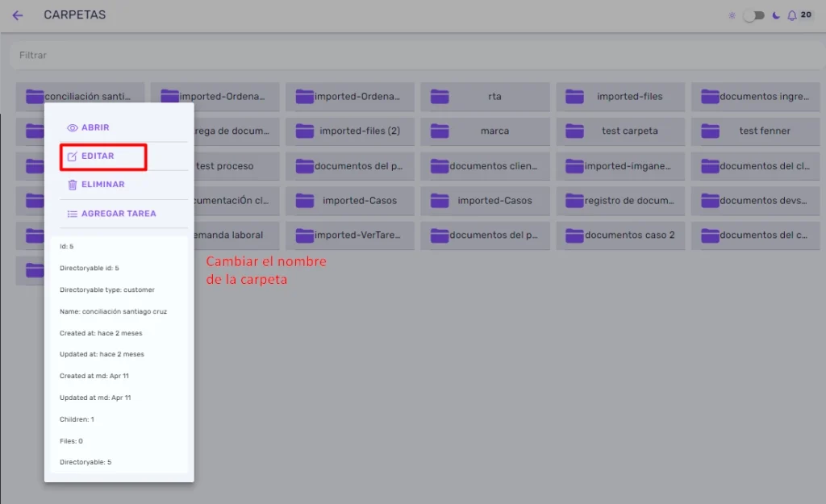Open the documentos ingre... folder
826x504 pixels.
(x=755, y=97)
